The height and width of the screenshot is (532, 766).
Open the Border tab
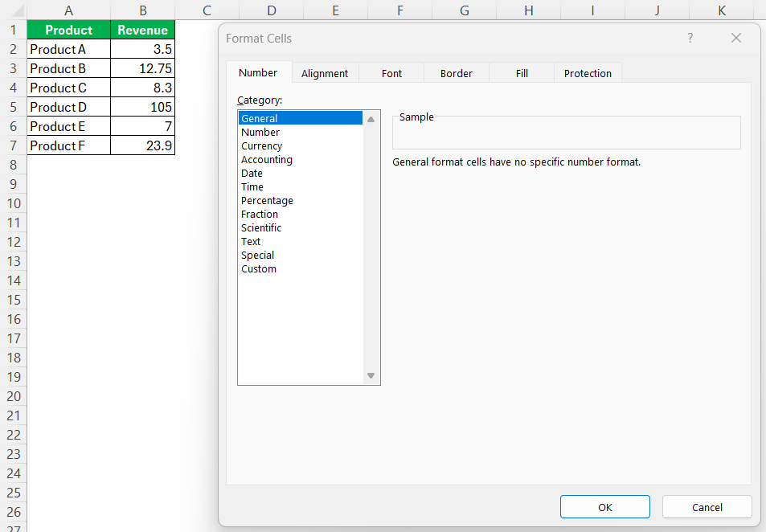pyautogui.click(x=457, y=73)
